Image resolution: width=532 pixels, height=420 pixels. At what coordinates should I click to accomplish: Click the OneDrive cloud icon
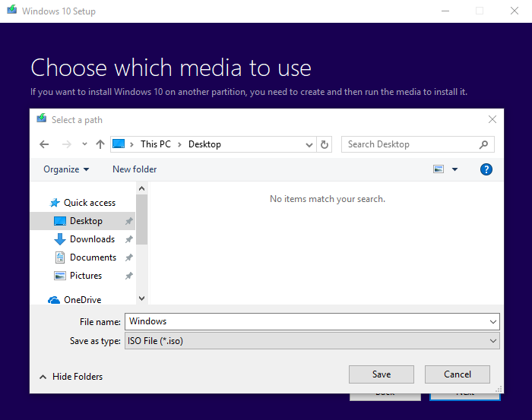click(54, 300)
